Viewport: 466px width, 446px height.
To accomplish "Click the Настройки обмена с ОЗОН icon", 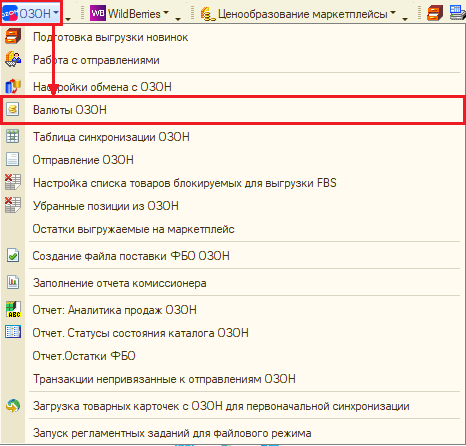I will point(13,86).
